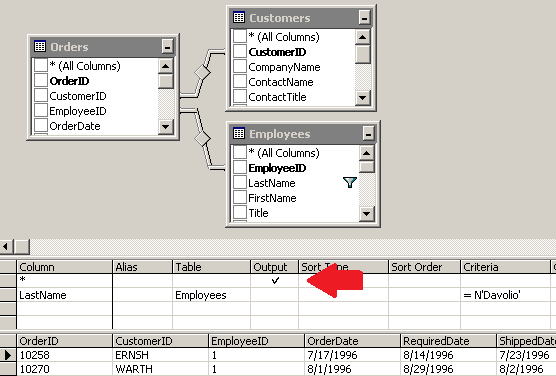556x376 pixels.
Task: Click the RequiredDate results column header
Action: tap(449, 341)
